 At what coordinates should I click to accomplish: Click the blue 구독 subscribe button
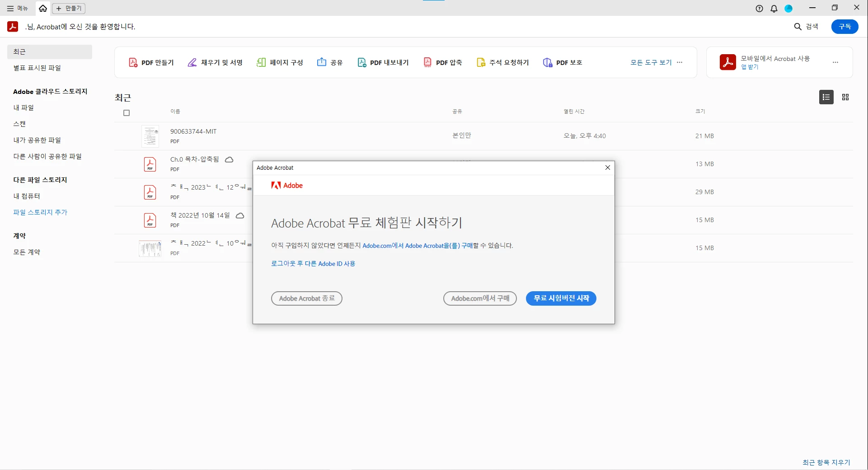pos(845,27)
